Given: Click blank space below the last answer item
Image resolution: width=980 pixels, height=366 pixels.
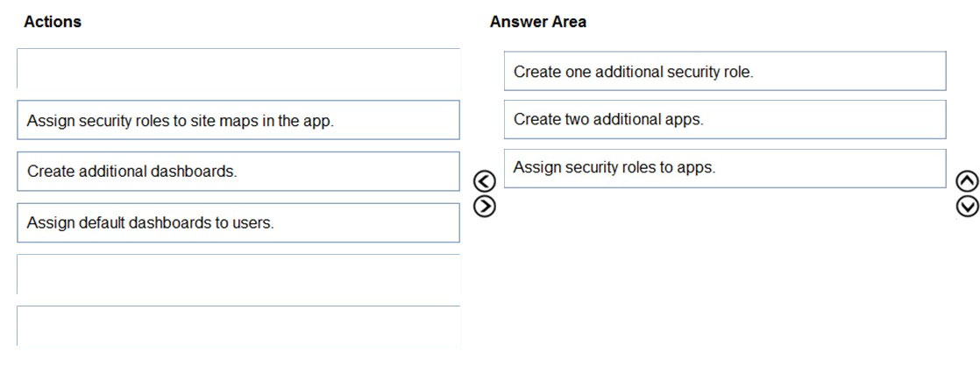Looking at the screenshot, I should coord(725,269).
